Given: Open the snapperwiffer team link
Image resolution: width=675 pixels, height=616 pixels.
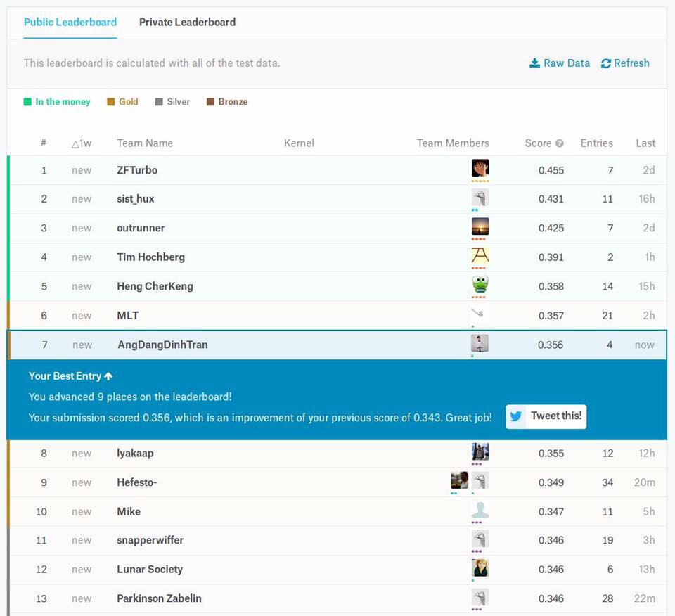Looking at the screenshot, I should pyautogui.click(x=150, y=540).
